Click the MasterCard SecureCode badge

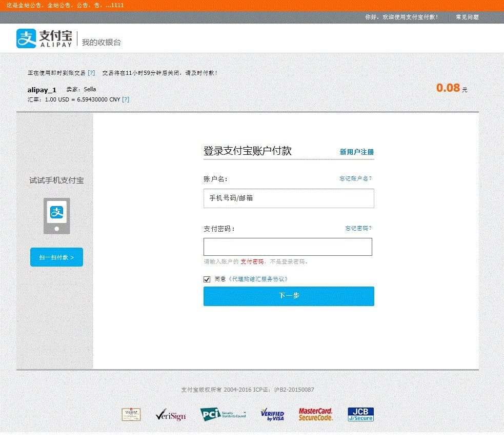point(316,415)
